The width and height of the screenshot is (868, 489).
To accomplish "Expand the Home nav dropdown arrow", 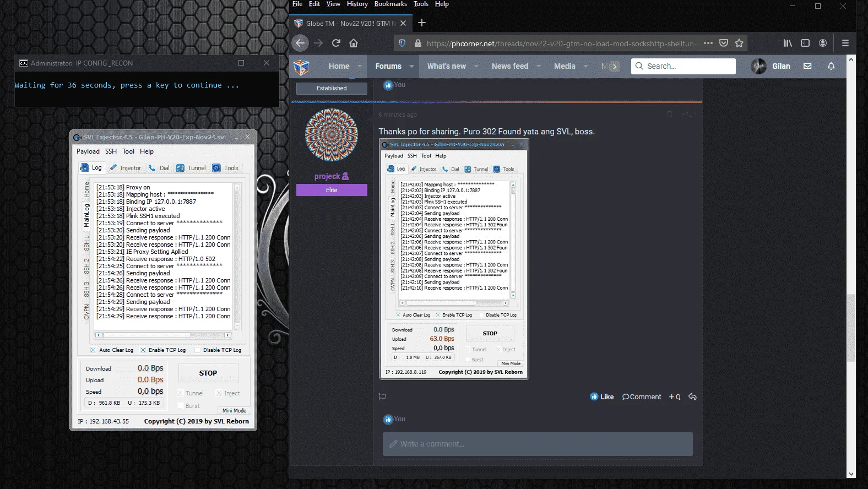I will pyautogui.click(x=360, y=66).
